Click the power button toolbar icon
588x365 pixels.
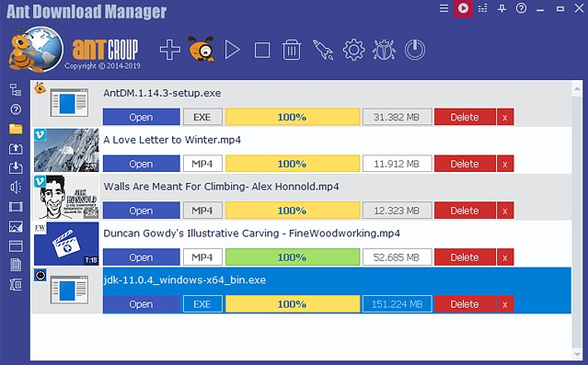(x=415, y=50)
